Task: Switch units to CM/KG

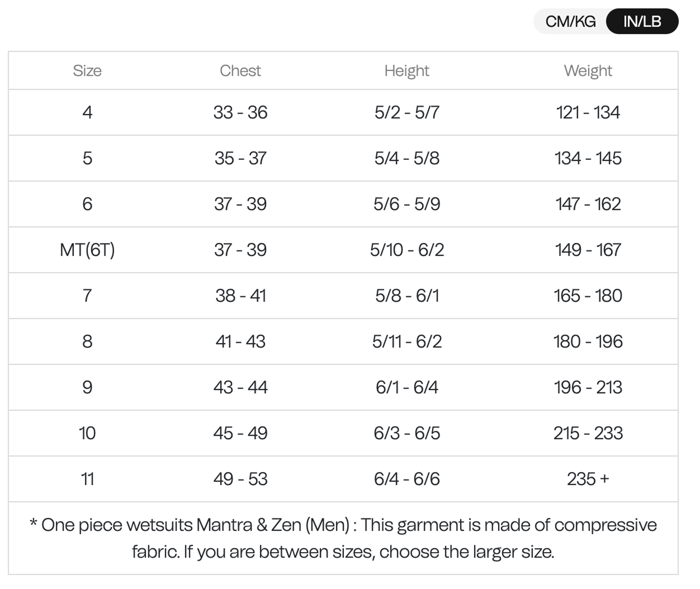Action: (570, 22)
